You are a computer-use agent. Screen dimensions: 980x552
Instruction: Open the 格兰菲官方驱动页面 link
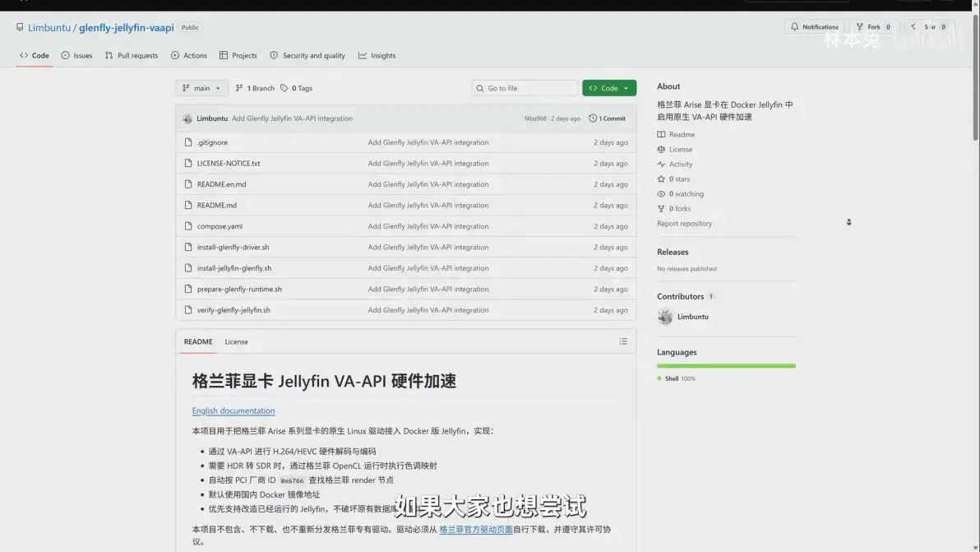476,530
